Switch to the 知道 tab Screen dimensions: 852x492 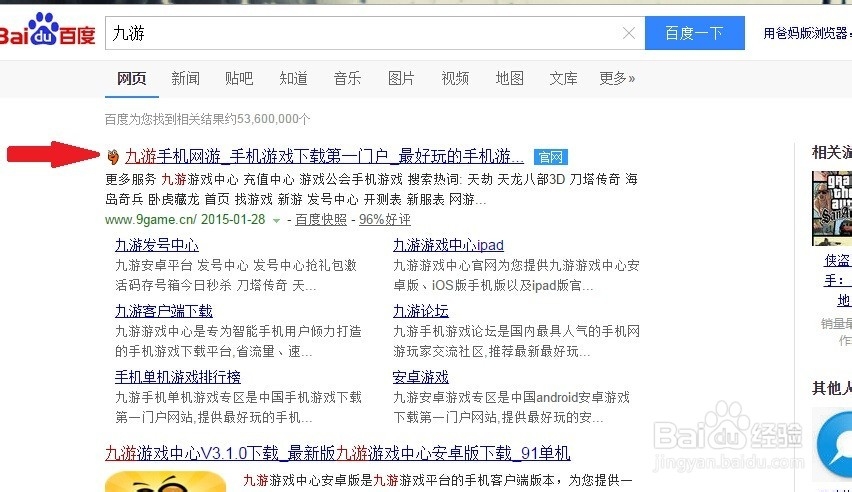pyautogui.click(x=293, y=78)
